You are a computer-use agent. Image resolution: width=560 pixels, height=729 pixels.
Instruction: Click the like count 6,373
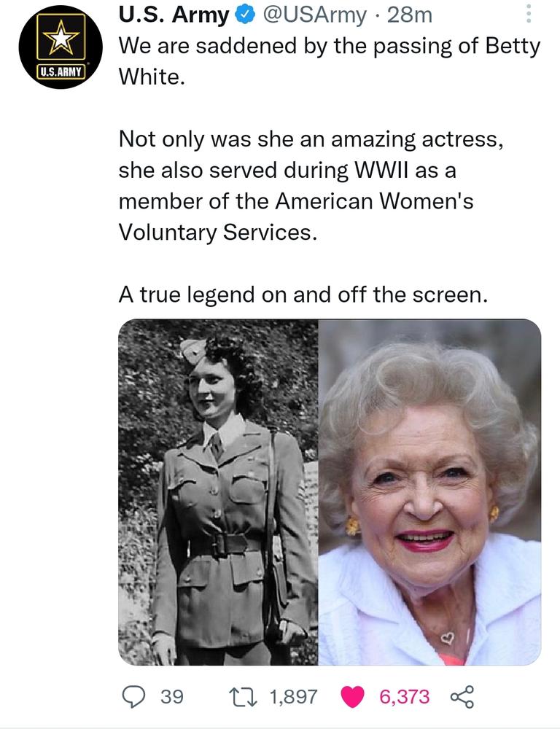[x=404, y=697]
